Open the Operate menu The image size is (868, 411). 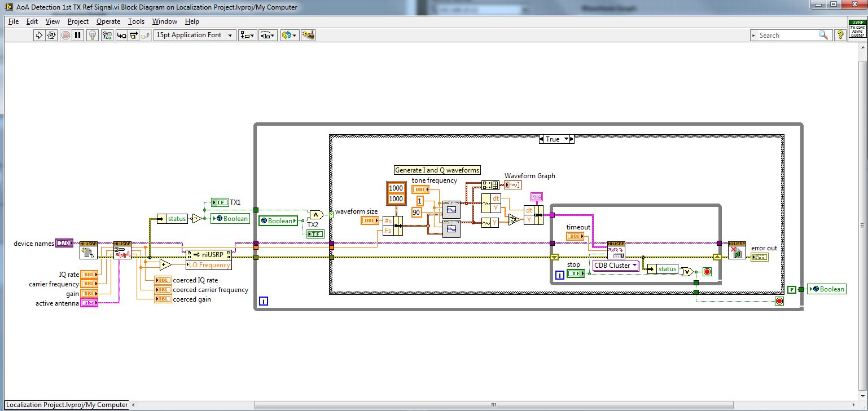108,21
